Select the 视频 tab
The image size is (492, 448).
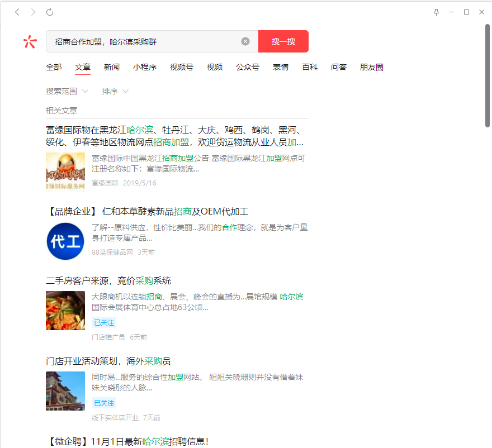[x=215, y=67]
